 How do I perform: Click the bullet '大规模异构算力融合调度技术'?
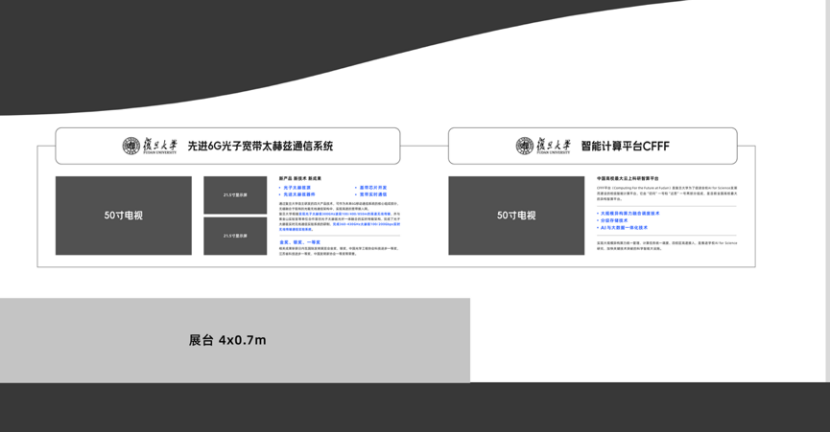(628, 213)
